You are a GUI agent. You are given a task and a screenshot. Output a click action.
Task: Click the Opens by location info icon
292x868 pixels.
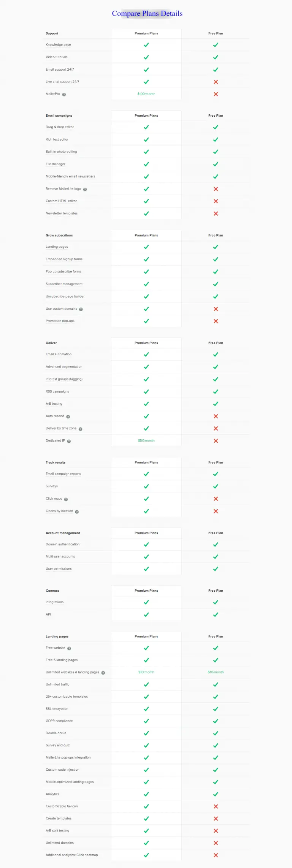[77, 512]
